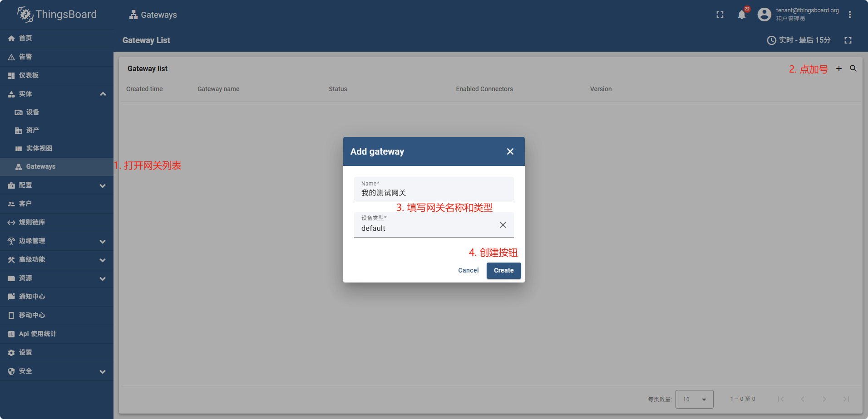Open the notifications bell icon
This screenshot has height=419, width=868.
point(741,15)
